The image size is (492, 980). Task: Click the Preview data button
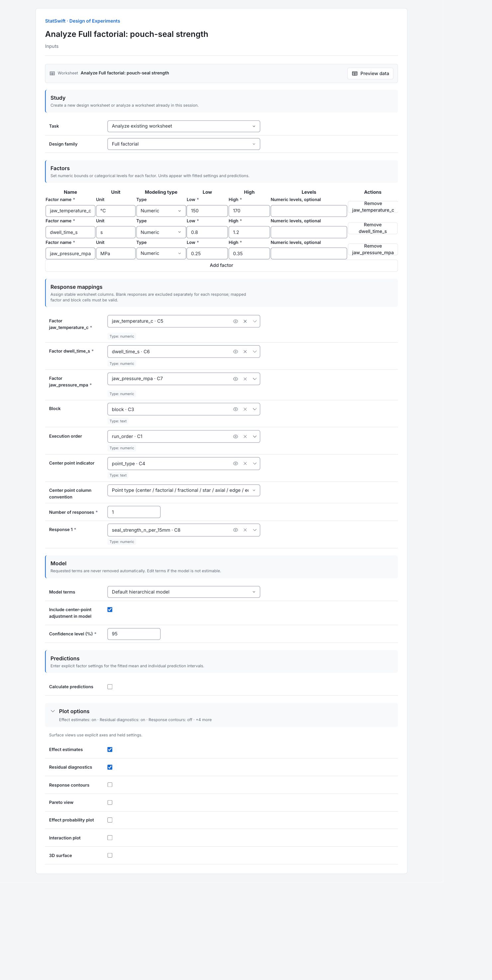click(x=370, y=73)
